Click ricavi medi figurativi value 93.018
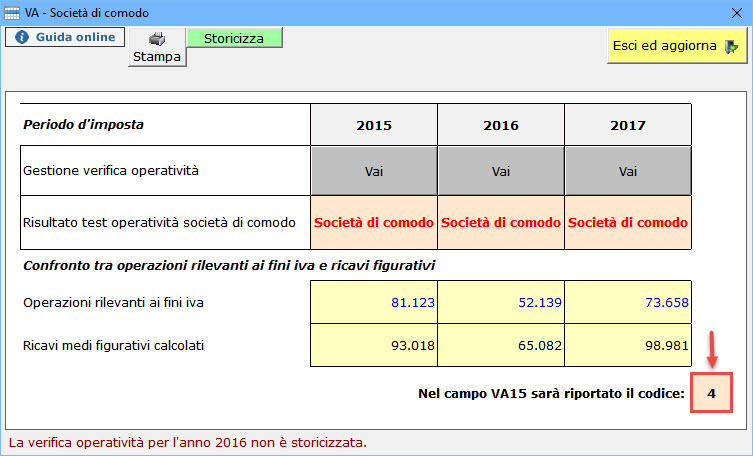This screenshot has height=456, width=753. pyautogui.click(x=374, y=345)
